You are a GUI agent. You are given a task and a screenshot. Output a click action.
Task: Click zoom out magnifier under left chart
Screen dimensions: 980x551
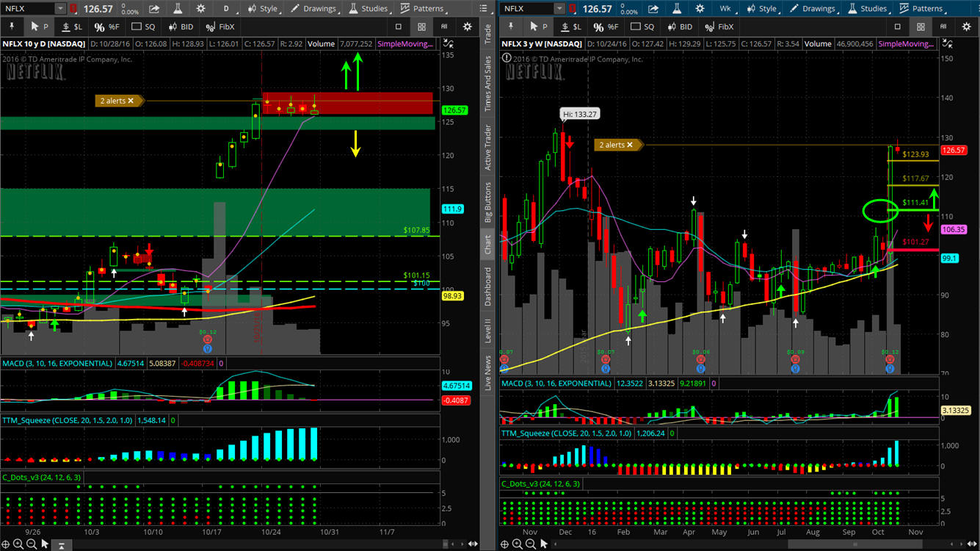pyautogui.click(x=31, y=544)
